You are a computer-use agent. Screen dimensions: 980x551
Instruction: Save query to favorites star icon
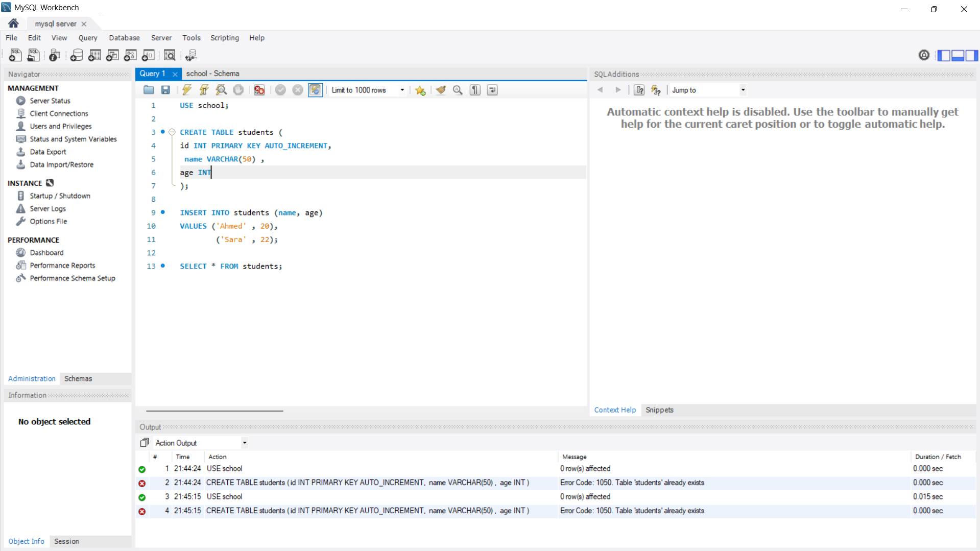tap(420, 90)
